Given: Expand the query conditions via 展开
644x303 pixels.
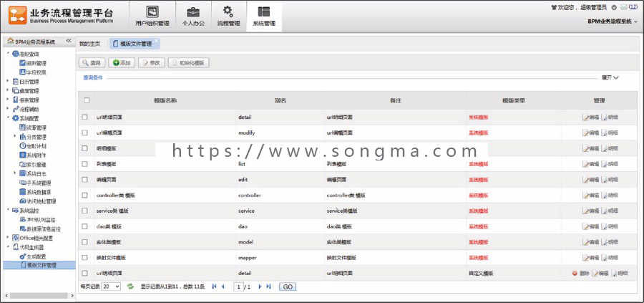Looking at the screenshot, I should pos(610,77).
